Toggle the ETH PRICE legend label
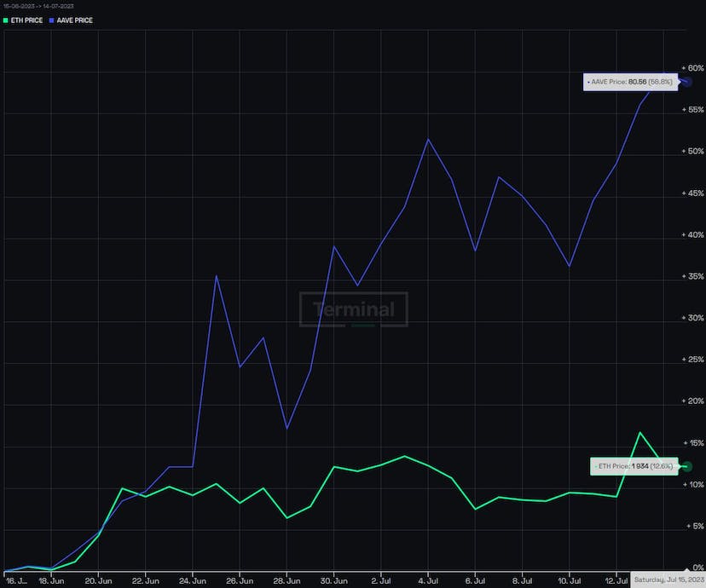Image resolution: width=706 pixels, height=588 pixels. pyautogui.click(x=28, y=20)
